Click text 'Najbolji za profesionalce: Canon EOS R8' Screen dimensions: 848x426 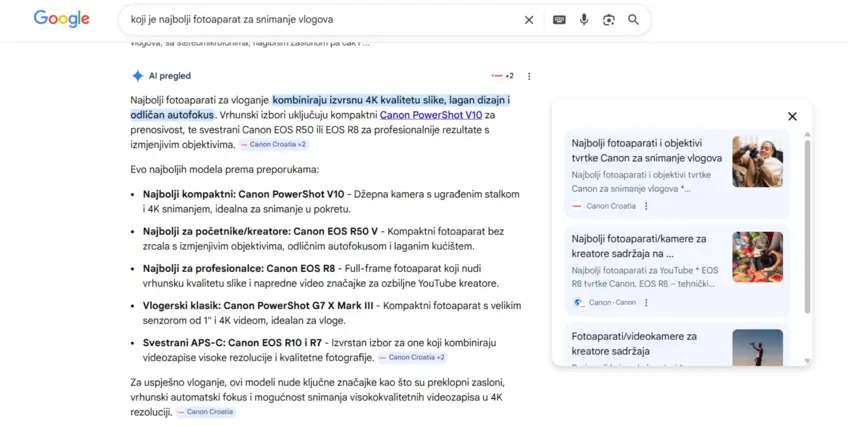click(239, 269)
